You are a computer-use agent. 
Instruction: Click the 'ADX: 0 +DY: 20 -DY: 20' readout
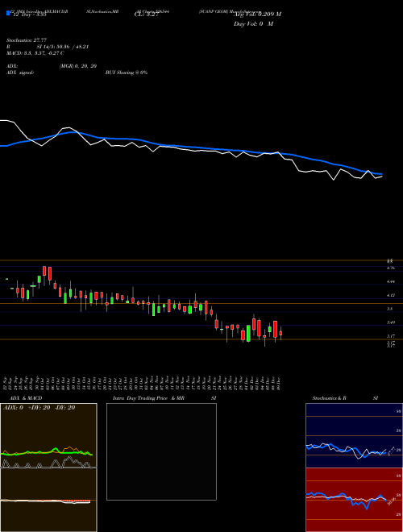tap(39, 408)
